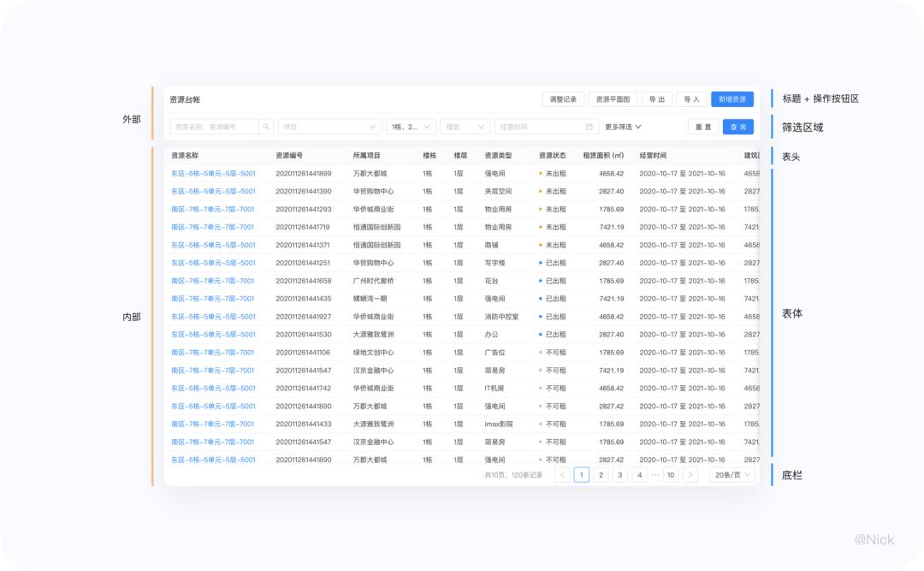Open the 资源平面图 floor plan view
The height and width of the screenshot is (571, 924).
pyautogui.click(x=612, y=99)
